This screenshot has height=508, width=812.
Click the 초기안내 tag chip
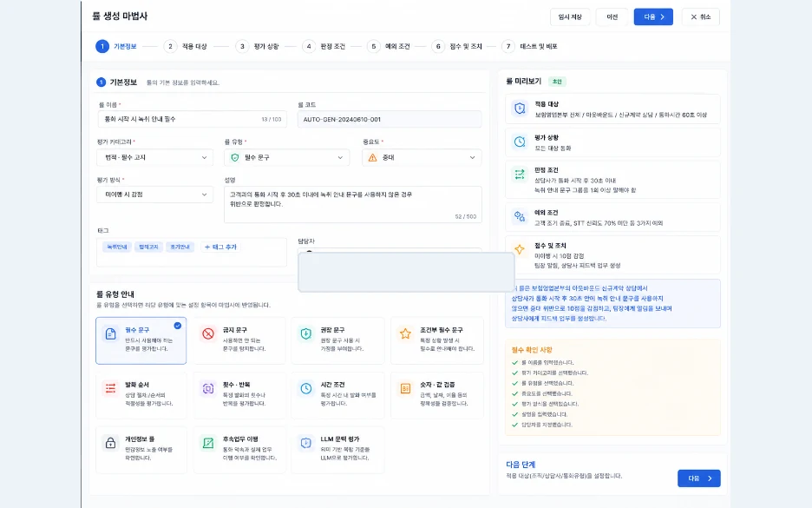(x=180, y=247)
